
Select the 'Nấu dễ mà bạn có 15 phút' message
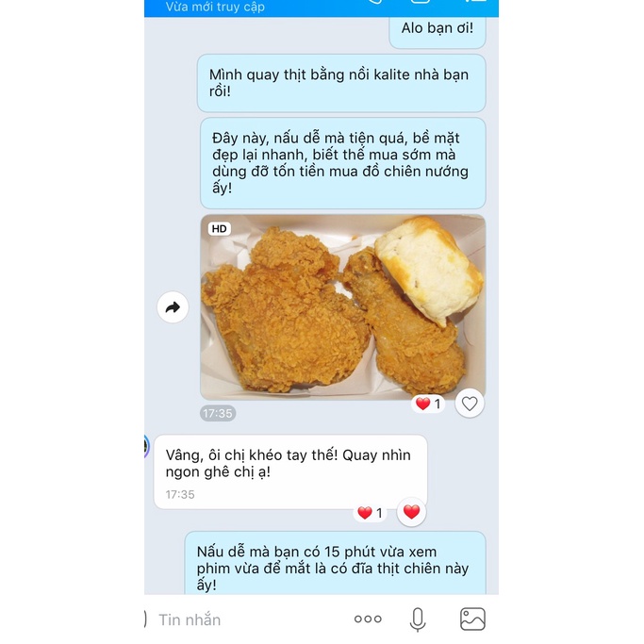point(335,563)
